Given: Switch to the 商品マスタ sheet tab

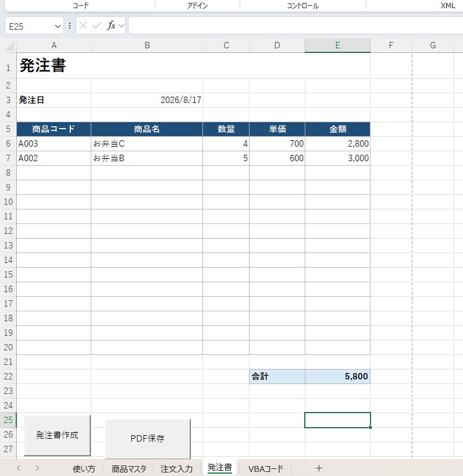Looking at the screenshot, I should 129,468.
